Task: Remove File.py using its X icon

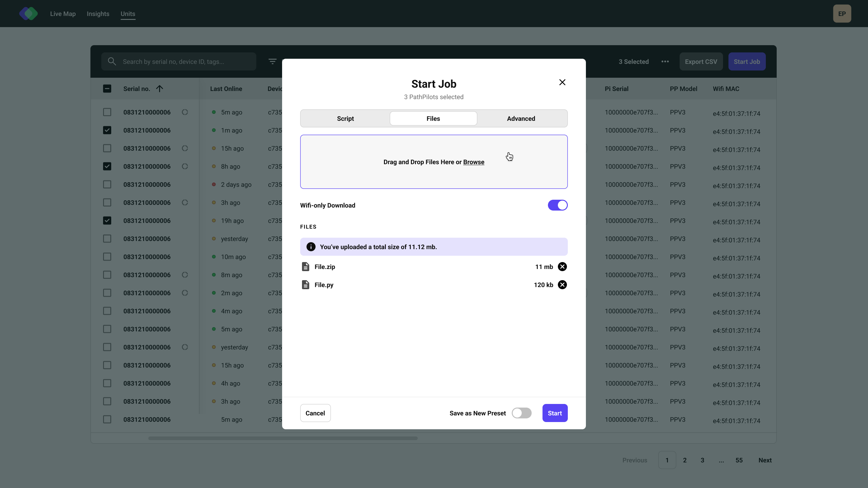Action: pyautogui.click(x=562, y=285)
